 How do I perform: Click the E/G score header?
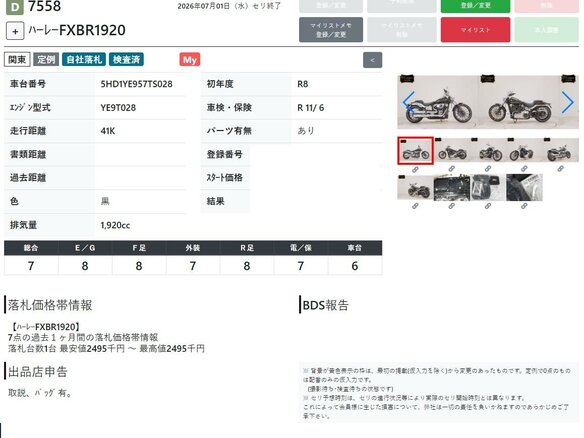pyautogui.click(x=85, y=248)
